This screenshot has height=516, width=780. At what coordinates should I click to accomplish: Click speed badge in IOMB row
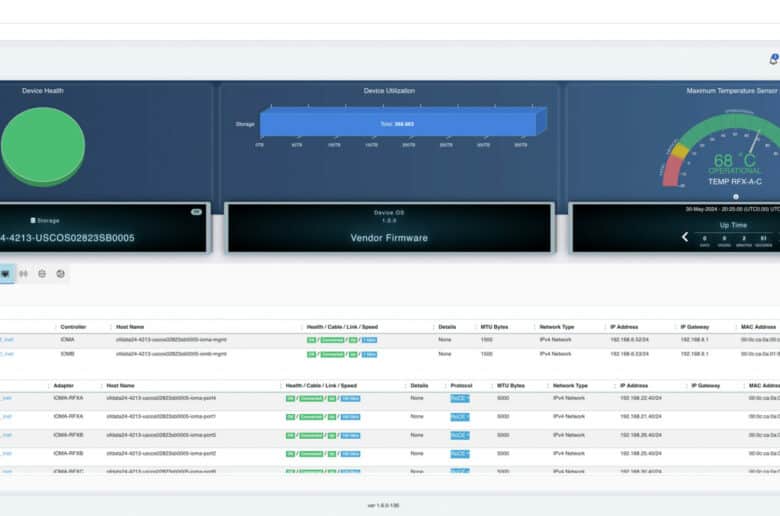369,355
